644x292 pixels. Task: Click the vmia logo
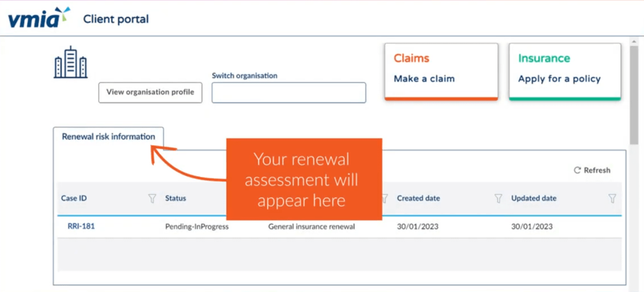(39, 18)
